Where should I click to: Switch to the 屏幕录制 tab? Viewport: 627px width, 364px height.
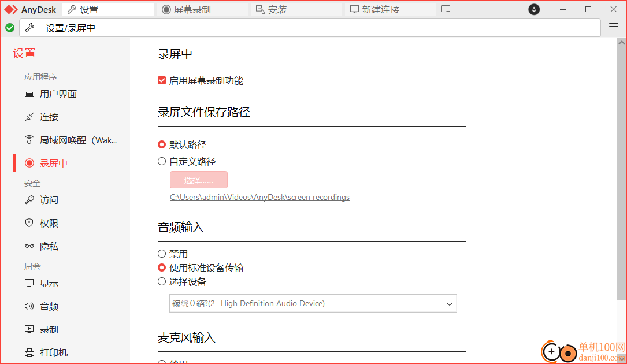tap(202, 9)
